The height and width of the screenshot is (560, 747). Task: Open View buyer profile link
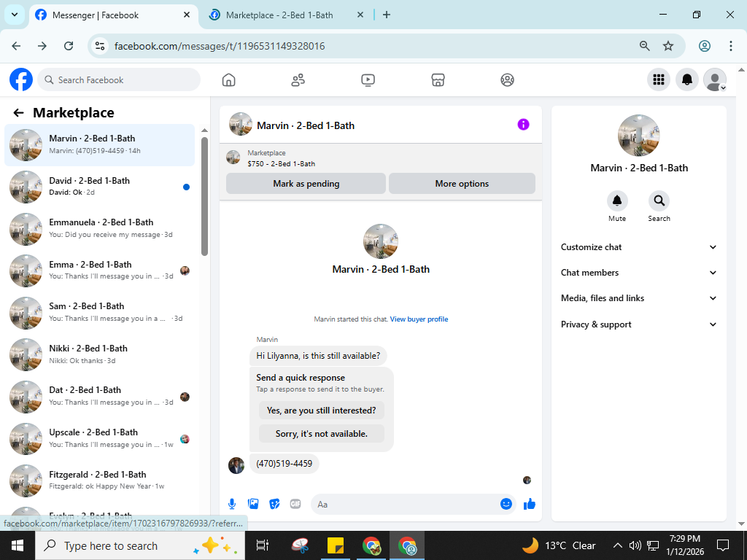coord(419,319)
